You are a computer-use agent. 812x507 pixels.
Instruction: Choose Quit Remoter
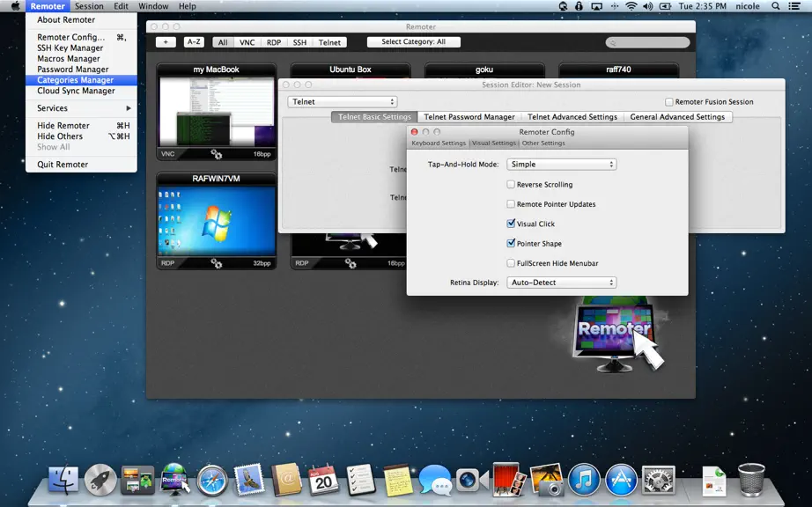(x=81, y=165)
